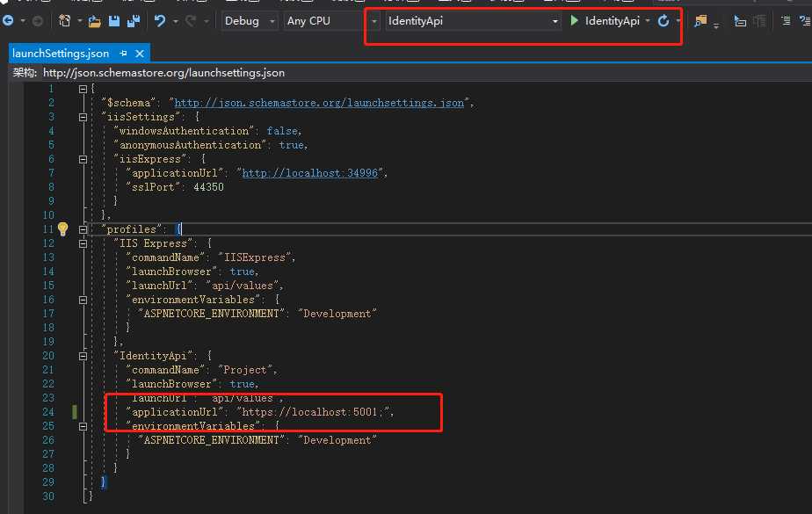This screenshot has height=514, width=812.
Task: Click "Development" value on line 17
Action: (x=337, y=314)
